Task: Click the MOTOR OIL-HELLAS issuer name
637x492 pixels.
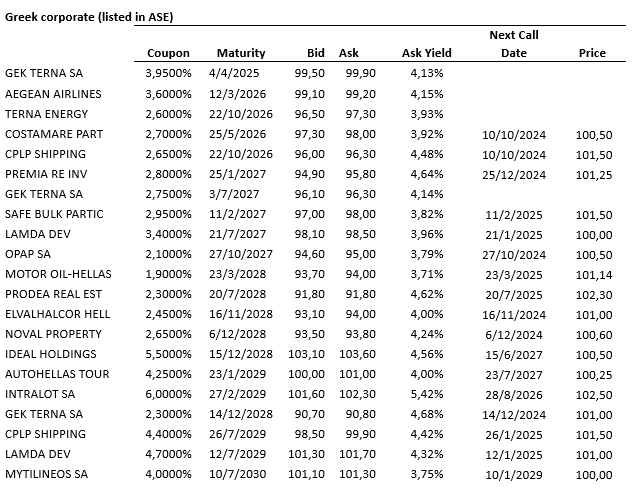Action: pyautogui.click(x=57, y=274)
